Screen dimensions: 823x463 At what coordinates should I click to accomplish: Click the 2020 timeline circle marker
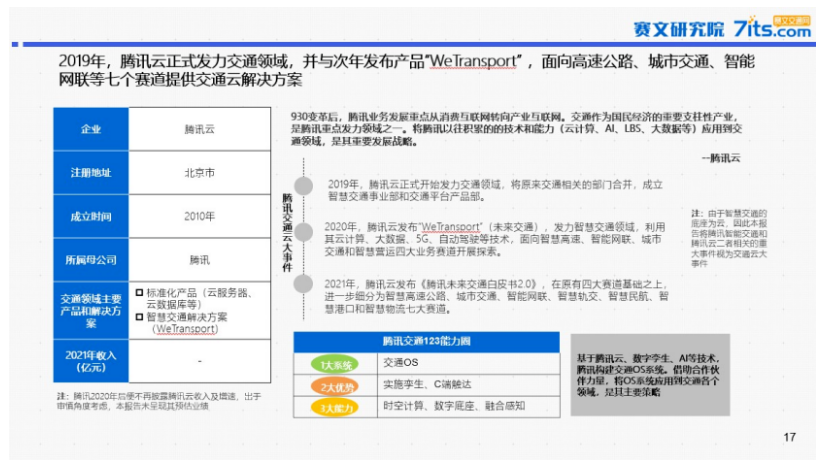(303, 232)
